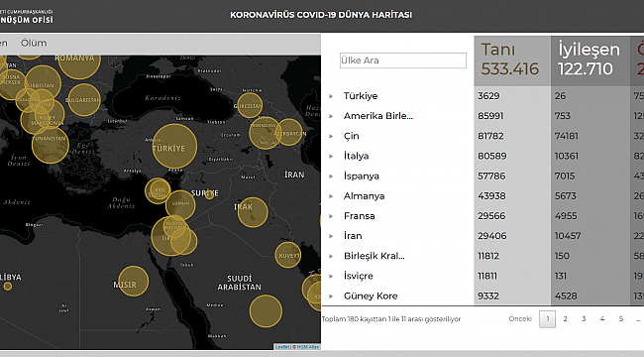Click the Azerbaycan circle on the map
Screen dimensions: 644x357
(288, 132)
